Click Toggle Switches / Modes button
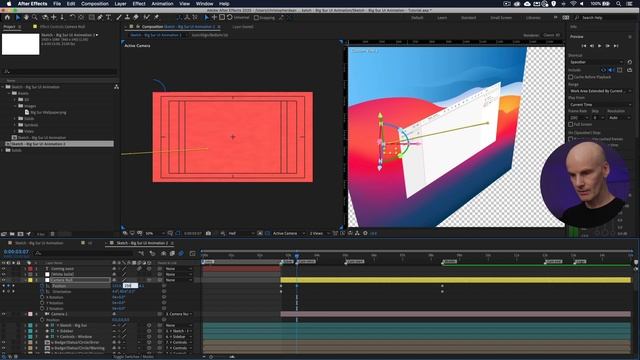 (133, 357)
